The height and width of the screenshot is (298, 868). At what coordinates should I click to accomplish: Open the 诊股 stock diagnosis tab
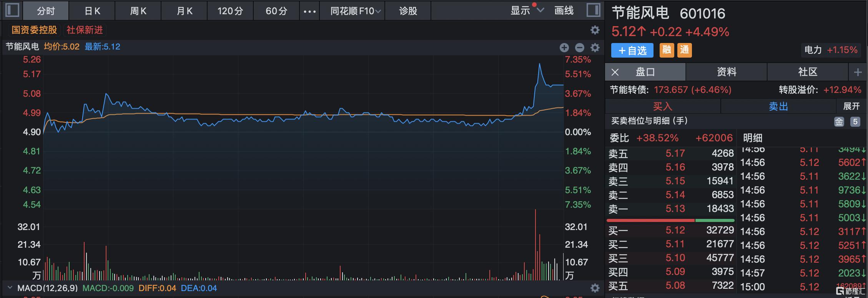pos(408,11)
